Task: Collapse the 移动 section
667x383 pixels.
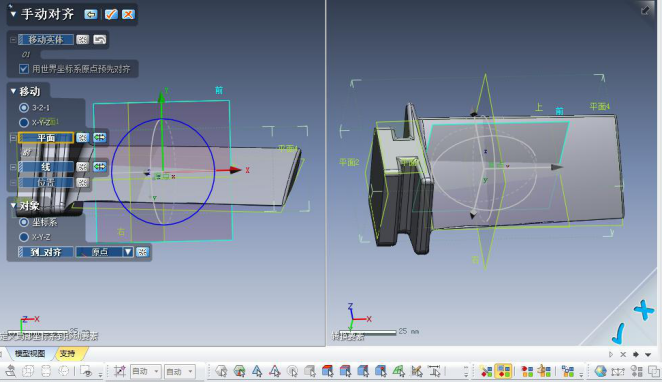Action: coord(13,91)
